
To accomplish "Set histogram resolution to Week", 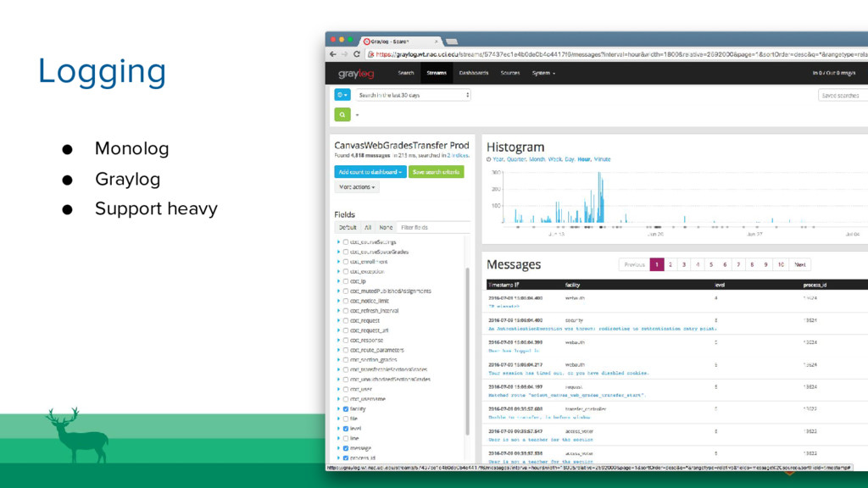I will click(x=554, y=159).
